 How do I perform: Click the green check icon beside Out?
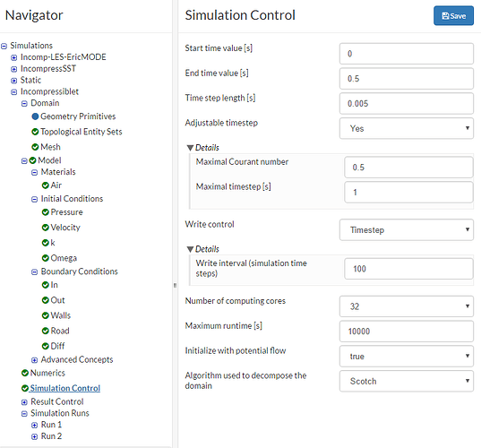pos(46,300)
